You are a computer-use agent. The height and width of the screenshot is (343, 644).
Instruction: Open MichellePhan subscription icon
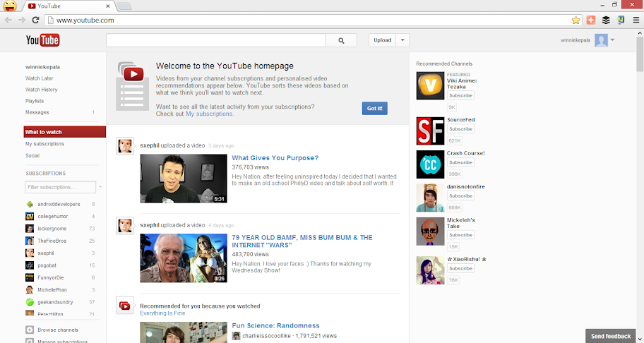click(30, 290)
